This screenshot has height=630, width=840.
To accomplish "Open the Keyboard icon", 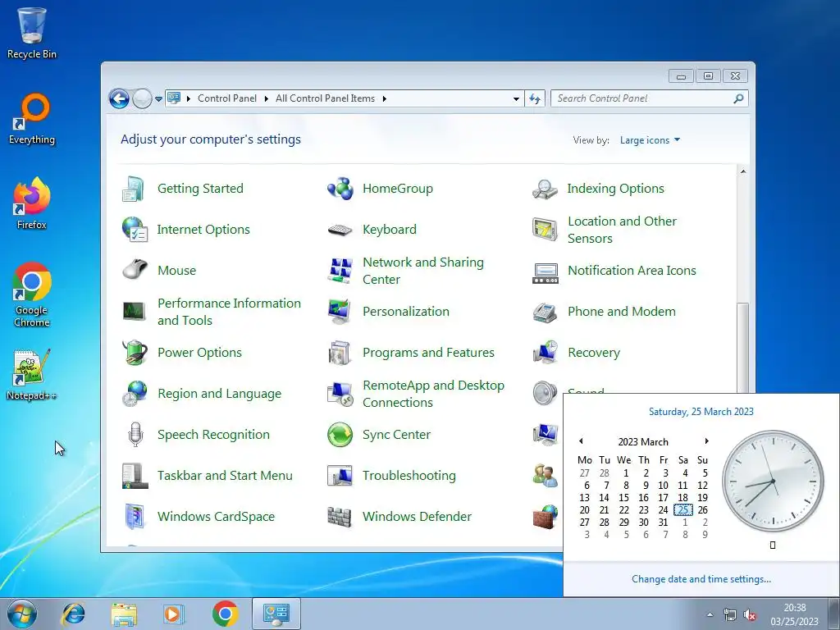I will (340, 230).
